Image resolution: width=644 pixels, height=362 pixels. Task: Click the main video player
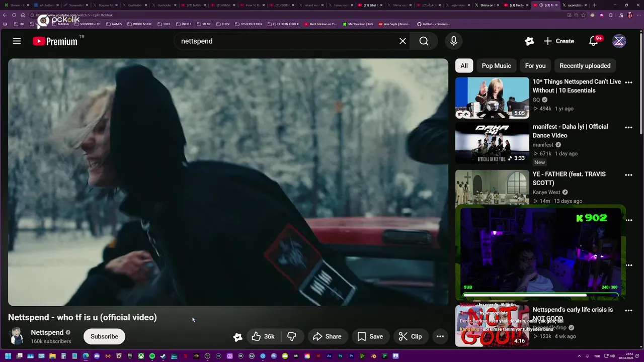pyautogui.click(x=228, y=182)
